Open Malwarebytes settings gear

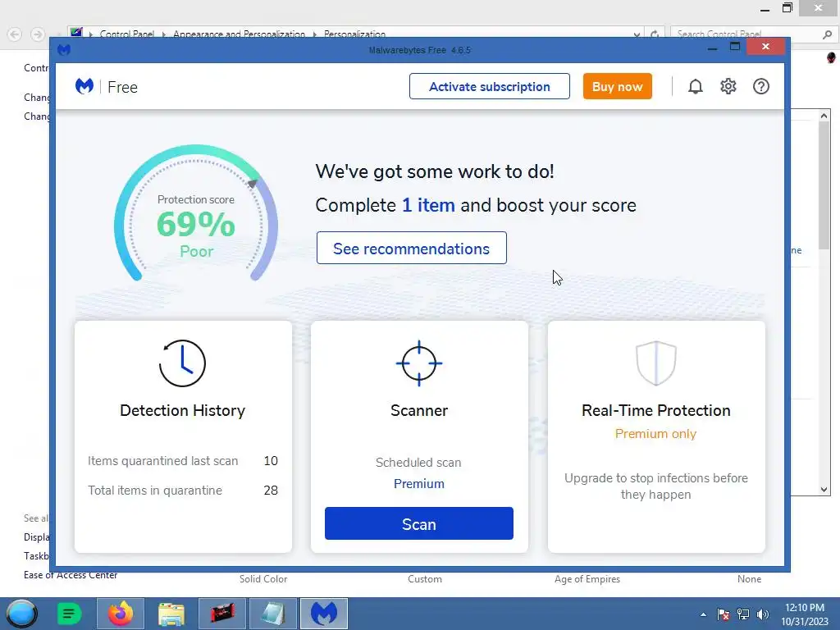[728, 86]
